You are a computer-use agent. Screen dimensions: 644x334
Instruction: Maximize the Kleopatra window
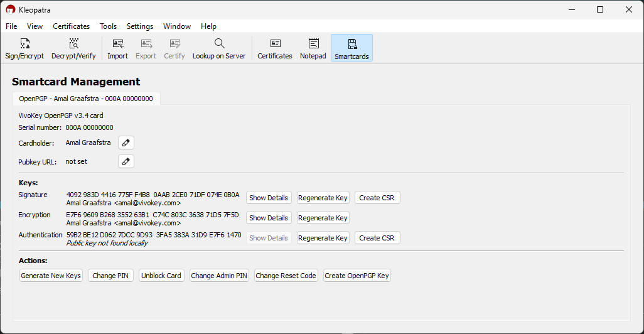[x=600, y=9]
